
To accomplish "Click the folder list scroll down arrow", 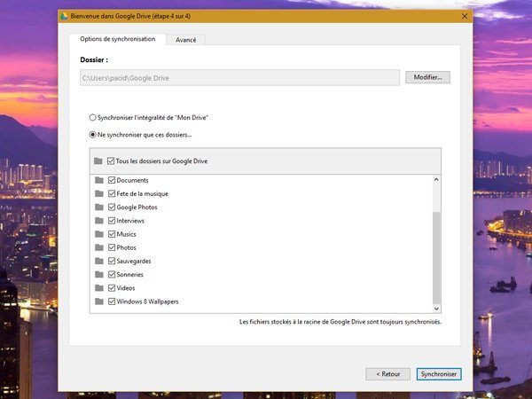I will click(x=436, y=309).
